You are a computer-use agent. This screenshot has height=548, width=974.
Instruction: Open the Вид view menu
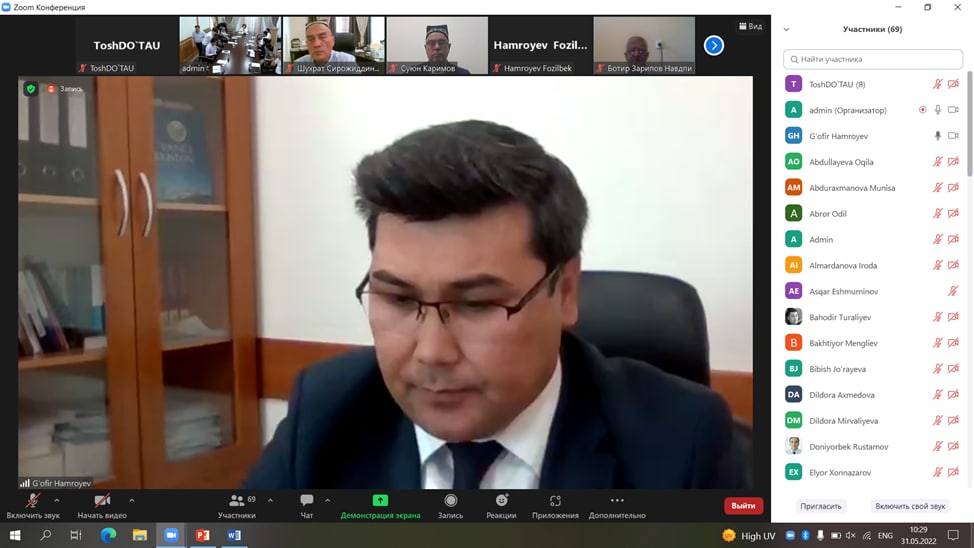click(750, 26)
